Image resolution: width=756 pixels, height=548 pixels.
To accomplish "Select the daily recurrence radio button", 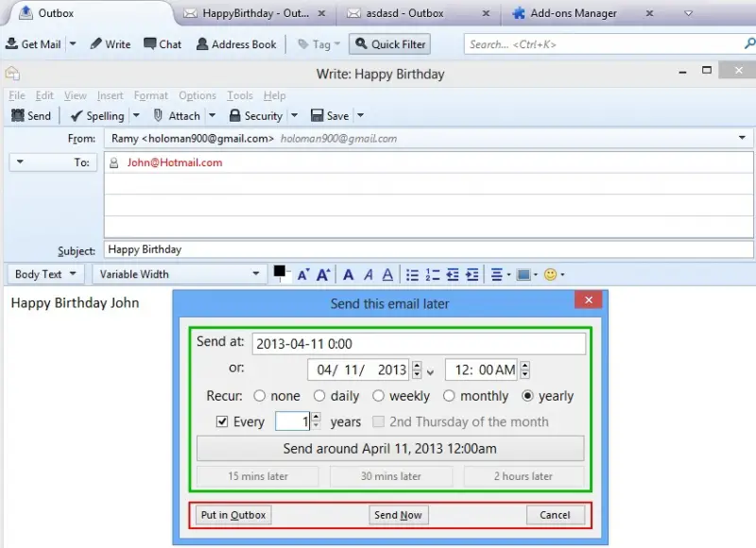I will click(x=319, y=396).
